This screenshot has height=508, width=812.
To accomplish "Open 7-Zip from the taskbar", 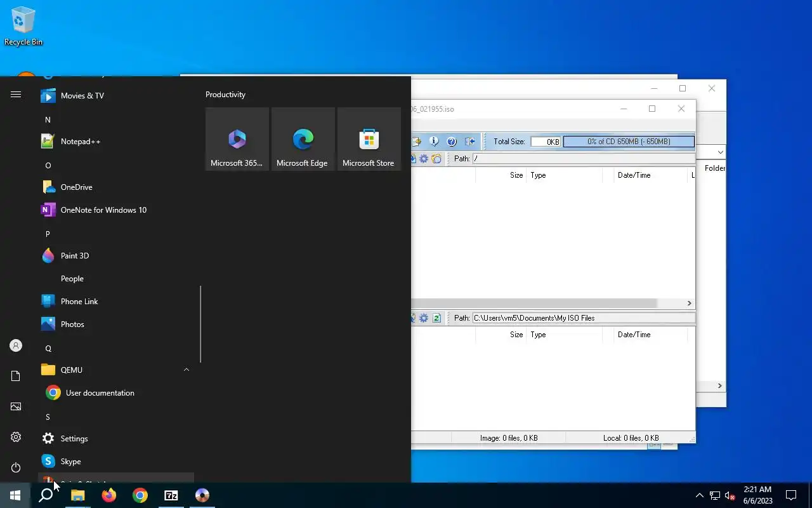I will (171, 495).
